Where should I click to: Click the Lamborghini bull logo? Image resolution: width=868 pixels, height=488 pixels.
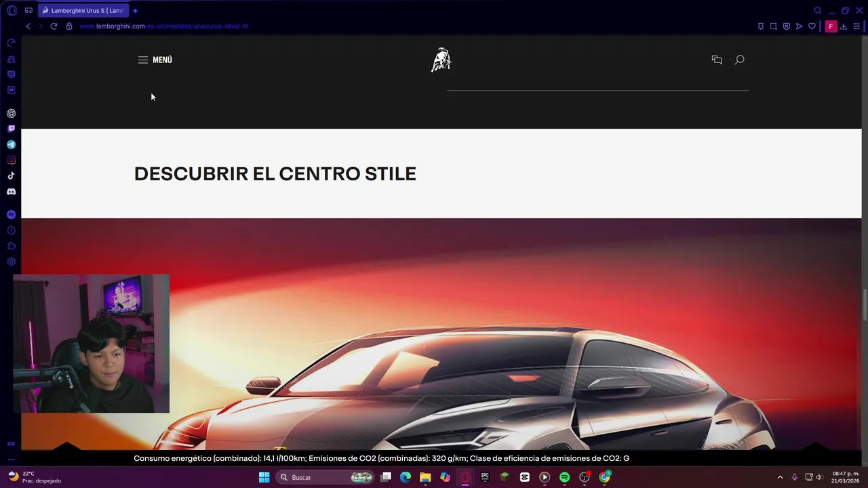(x=441, y=60)
